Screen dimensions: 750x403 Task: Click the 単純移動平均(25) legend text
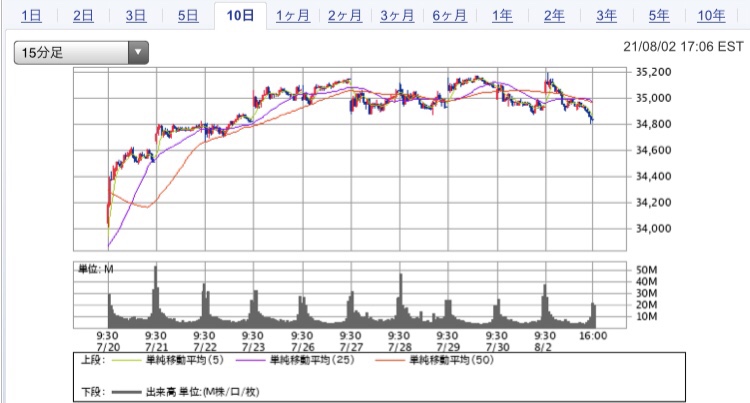(x=312, y=360)
